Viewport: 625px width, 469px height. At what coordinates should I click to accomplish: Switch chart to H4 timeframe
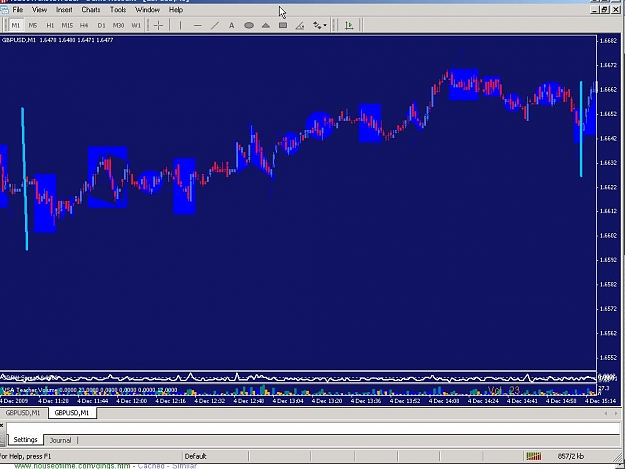pyautogui.click(x=84, y=26)
